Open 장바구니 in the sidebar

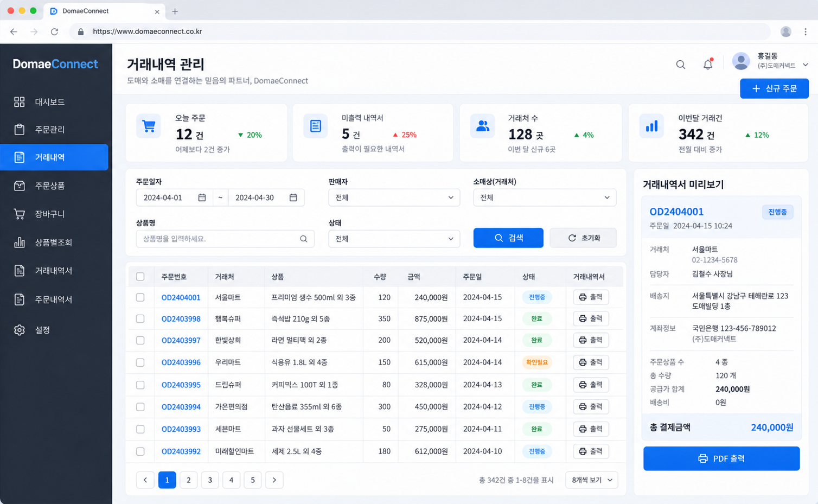[x=54, y=214]
